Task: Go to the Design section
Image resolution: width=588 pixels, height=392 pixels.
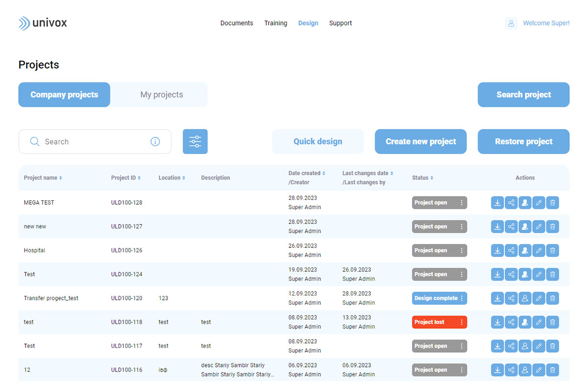Action: tap(308, 23)
